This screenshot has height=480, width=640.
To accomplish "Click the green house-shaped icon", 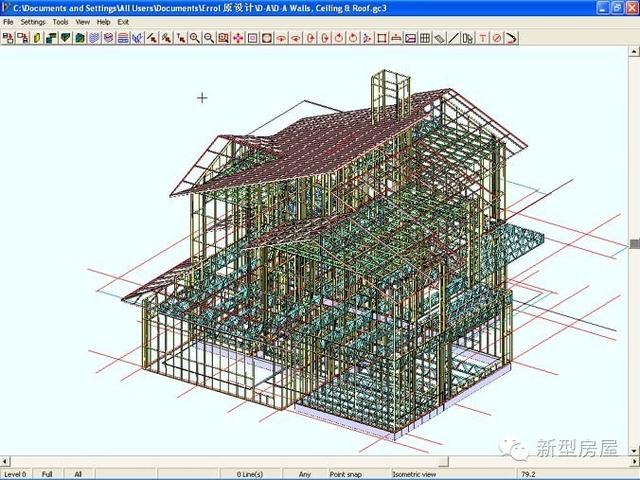I will click(80, 38).
